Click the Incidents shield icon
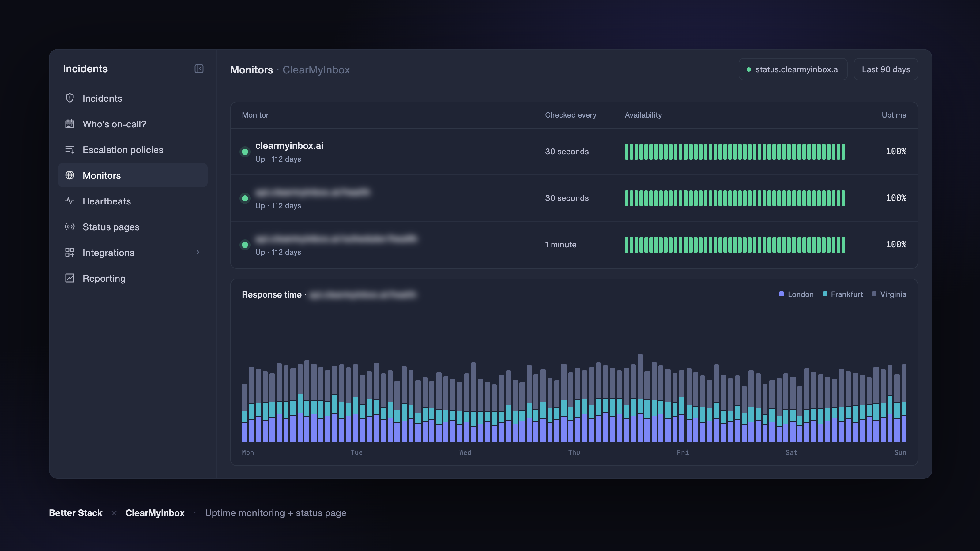The height and width of the screenshot is (551, 980). pyautogui.click(x=70, y=98)
